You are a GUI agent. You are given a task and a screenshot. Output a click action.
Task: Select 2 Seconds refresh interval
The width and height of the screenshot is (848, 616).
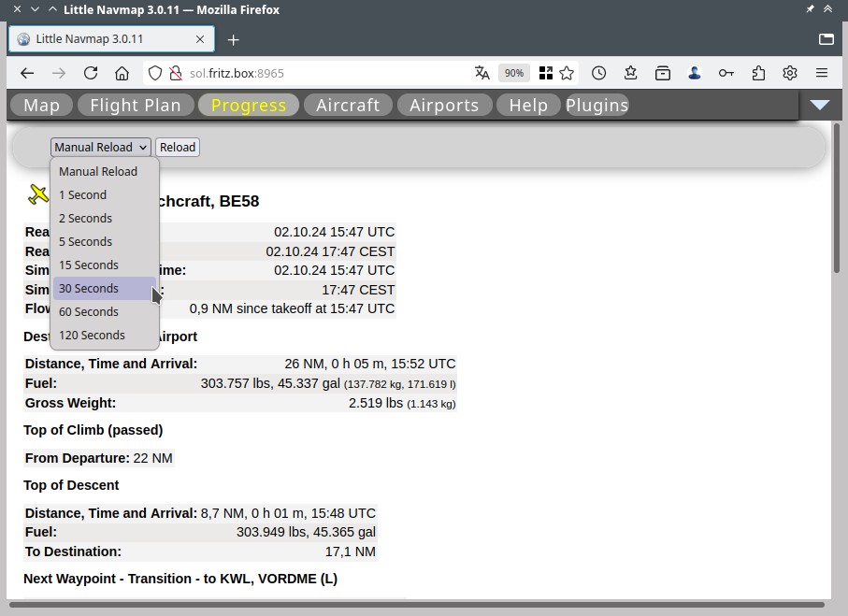pyautogui.click(x=105, y=218)
